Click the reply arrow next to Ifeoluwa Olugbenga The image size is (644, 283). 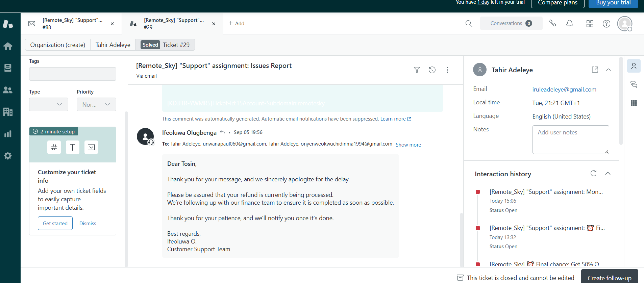222,132
